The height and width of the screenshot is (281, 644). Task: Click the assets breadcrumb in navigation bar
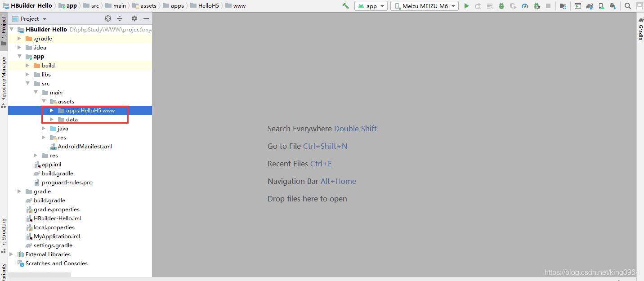(x=148, y=6)
